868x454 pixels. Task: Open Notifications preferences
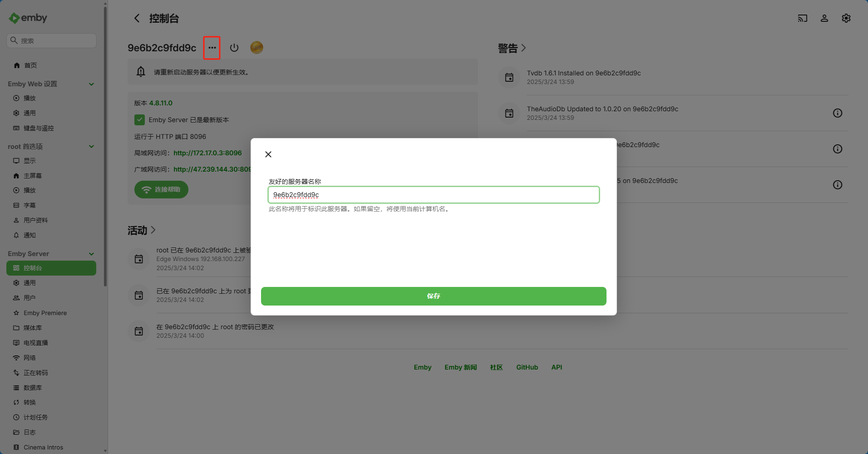point(51,235)
